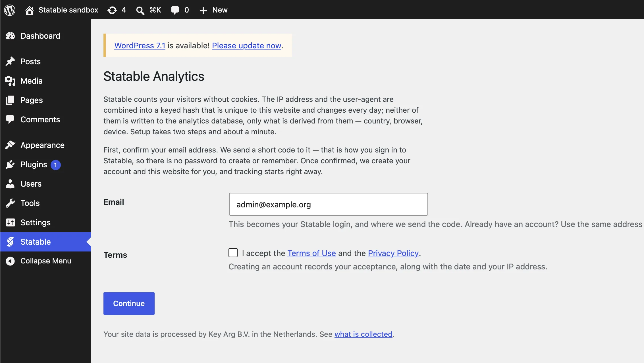This screenshot has height=363, width=644.
Task: Open the Statable sandbox home icon
Action: click(30, 10)
